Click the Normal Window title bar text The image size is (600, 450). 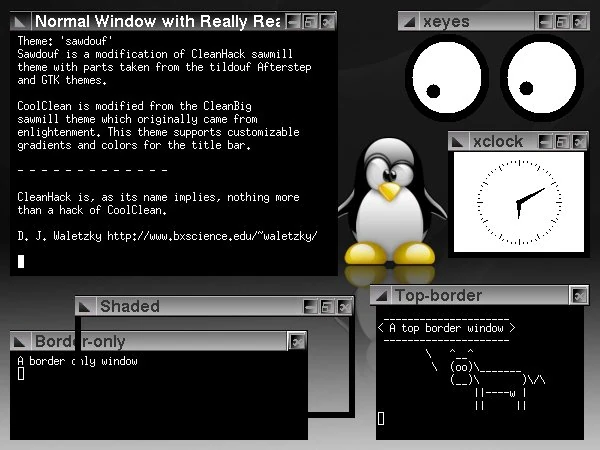(x=157, y=21)
